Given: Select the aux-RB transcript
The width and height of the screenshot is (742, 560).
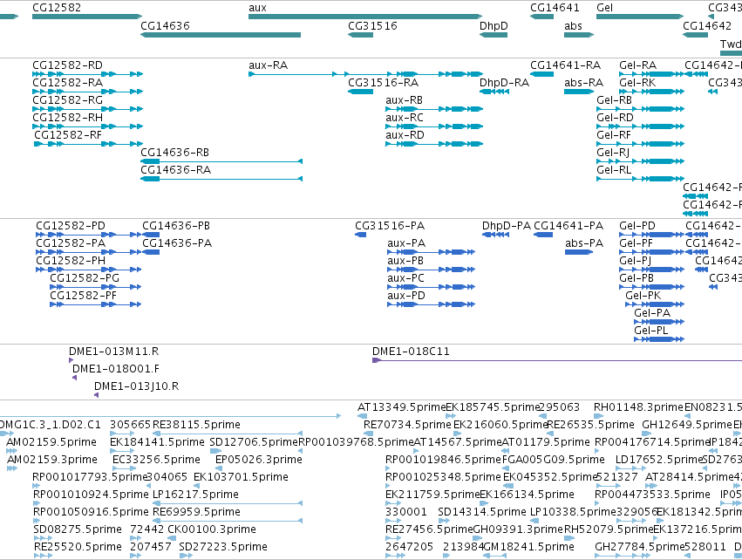Looking at the screenshot, I should [x=434, y=109].
